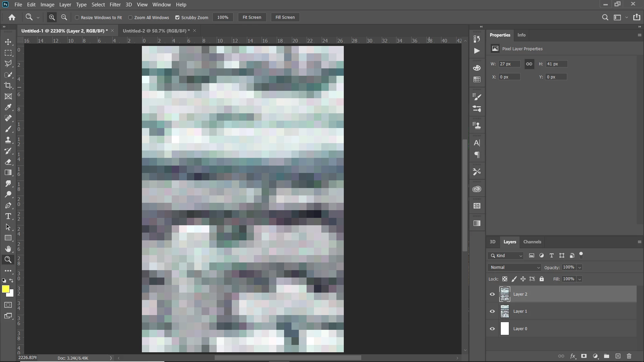
Task: Switch to the Channels tab
Action: coord(532,242)
